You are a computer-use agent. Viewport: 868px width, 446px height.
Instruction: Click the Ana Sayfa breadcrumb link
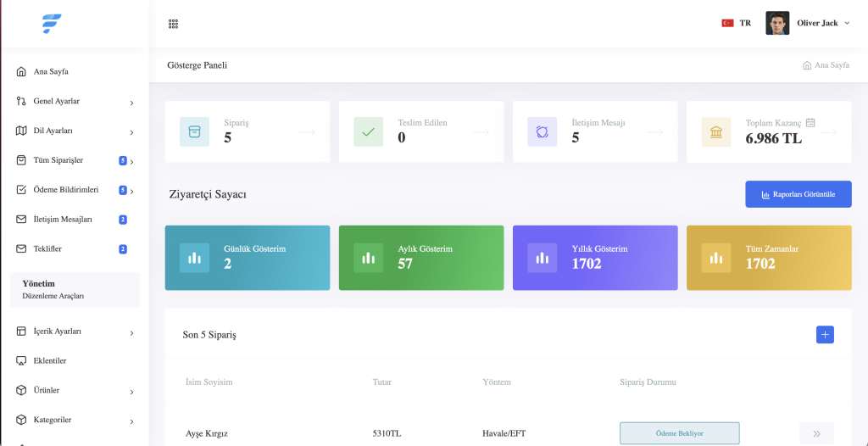point(826,65)
